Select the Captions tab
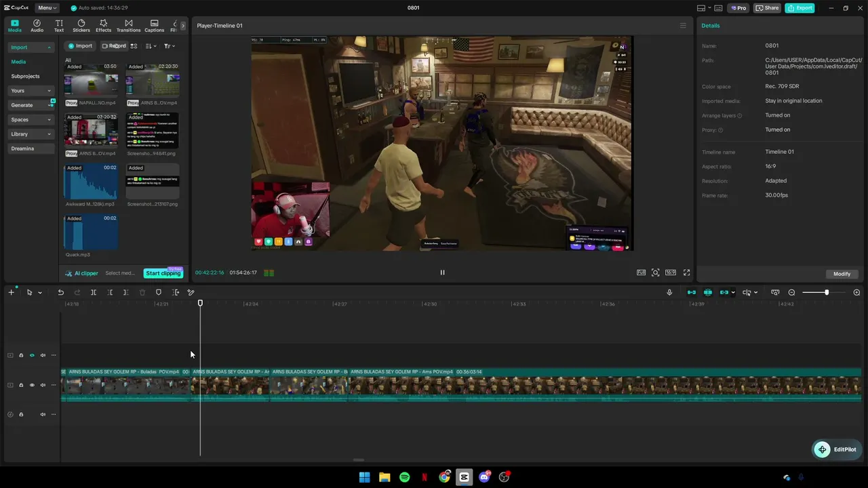Screen dimensions: 868x488 coord(154,26)
